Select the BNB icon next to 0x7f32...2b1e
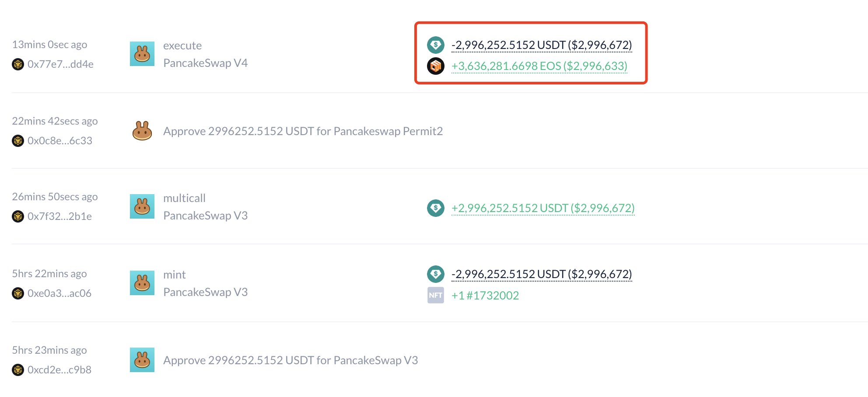 (x=17, y=216)
